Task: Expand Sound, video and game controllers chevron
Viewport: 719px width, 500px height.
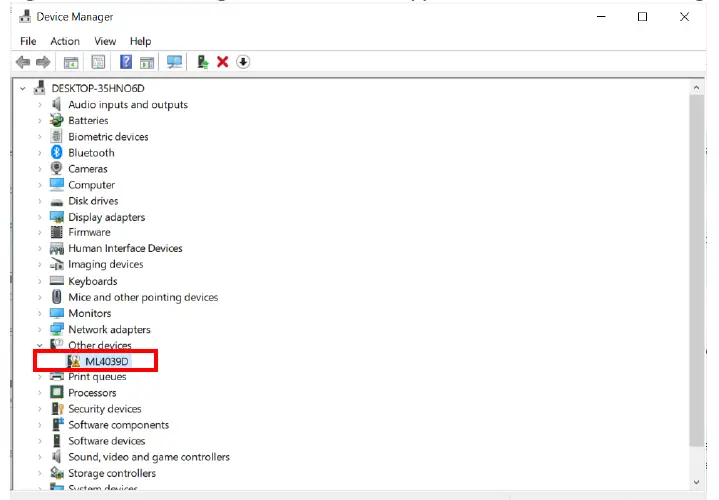Action: pyautogui.click(x=39, y=457)
